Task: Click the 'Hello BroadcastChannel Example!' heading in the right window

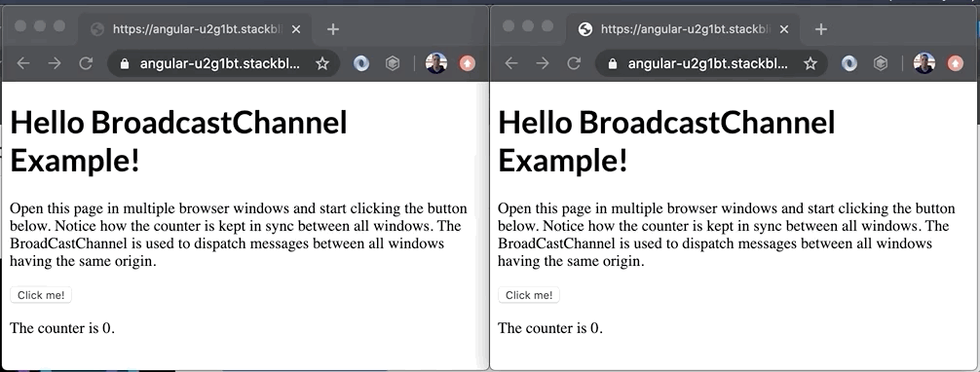Action: (667, 142)
